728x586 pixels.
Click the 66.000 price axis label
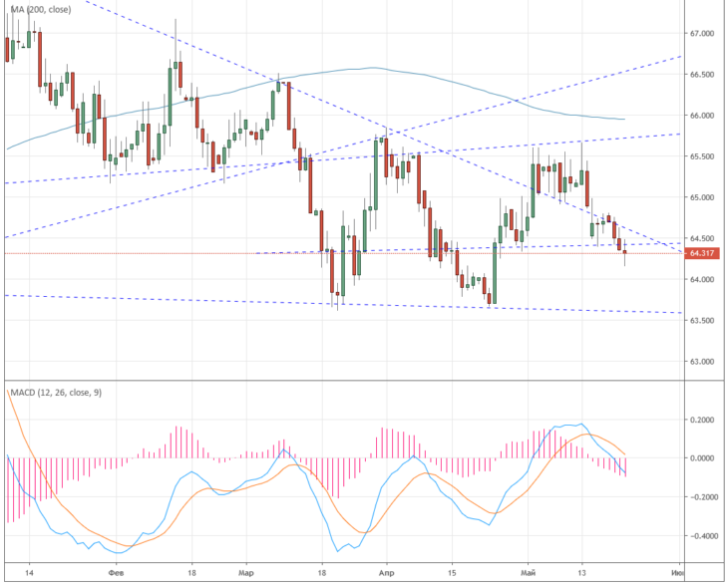[x=702, y=116]
